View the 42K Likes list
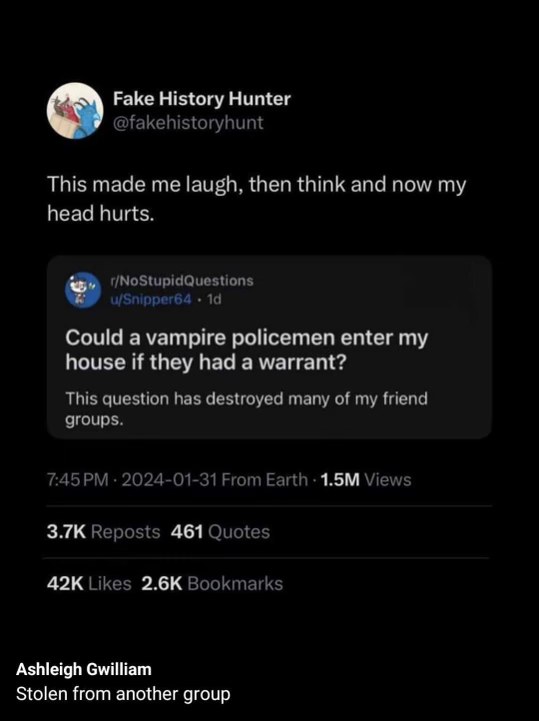Viewport: 539px width, 721px height. click(89, 584)
